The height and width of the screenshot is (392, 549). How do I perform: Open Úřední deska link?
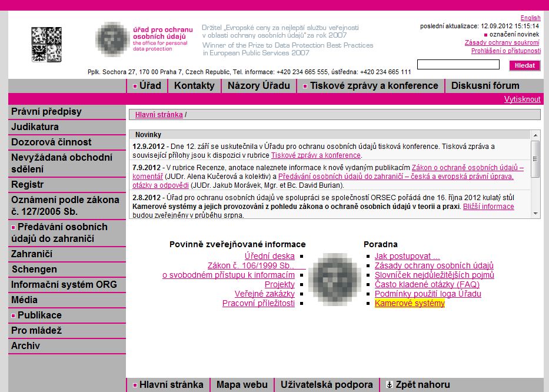(269, 257)
